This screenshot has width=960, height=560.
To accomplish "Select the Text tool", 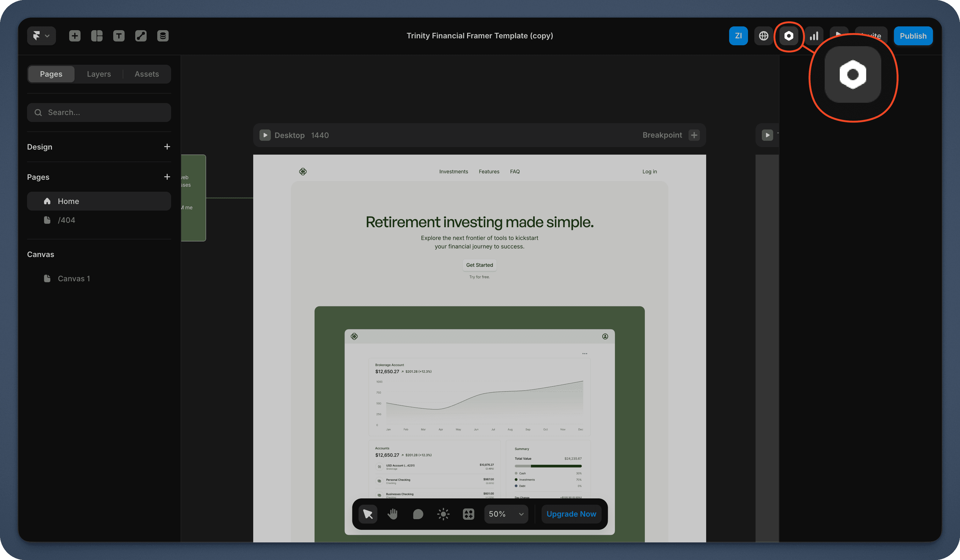I will coord(119,36).
